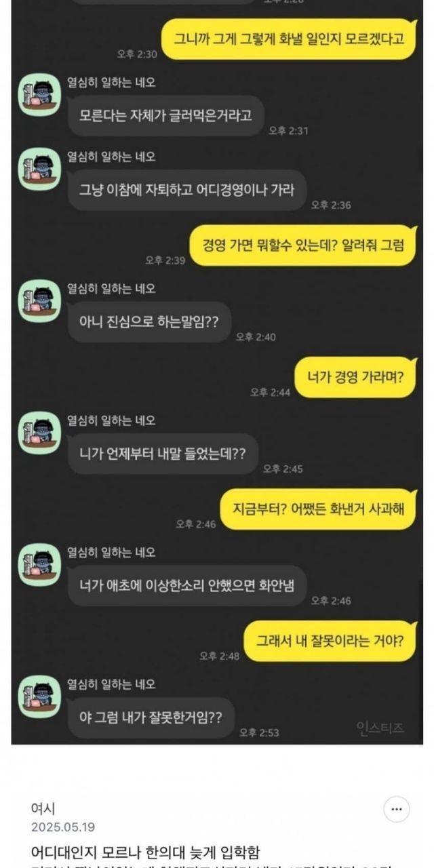Select yellow bubble '너가 경영 가라며?'

pos(355,376)
